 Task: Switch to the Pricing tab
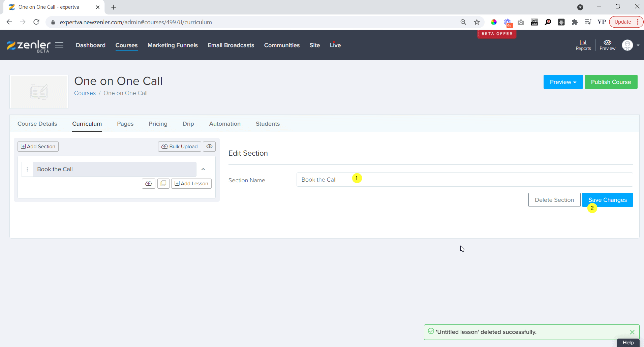coord(158,124)
